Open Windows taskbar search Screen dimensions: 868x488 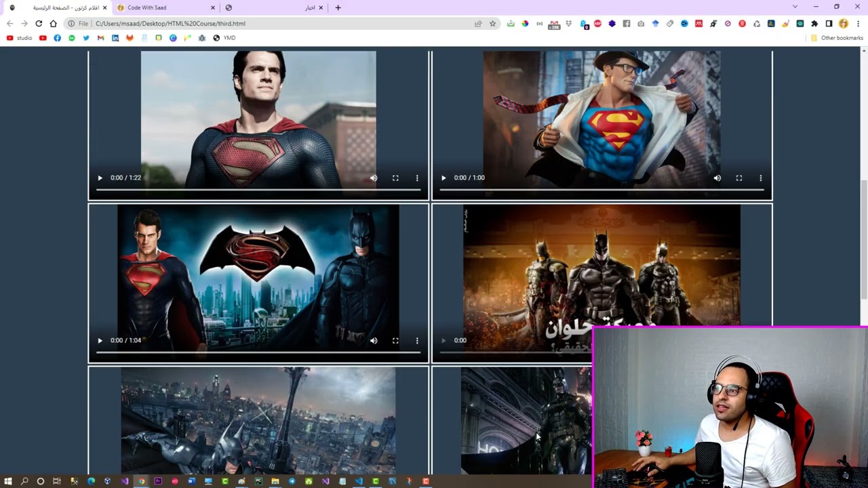24,481
